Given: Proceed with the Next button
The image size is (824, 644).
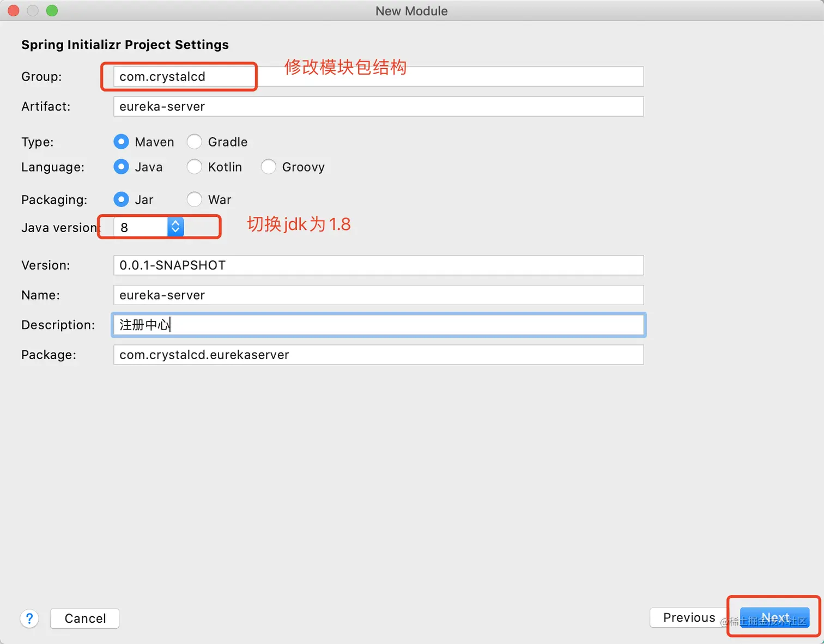Looking at the screenshot, I should 775,617.
